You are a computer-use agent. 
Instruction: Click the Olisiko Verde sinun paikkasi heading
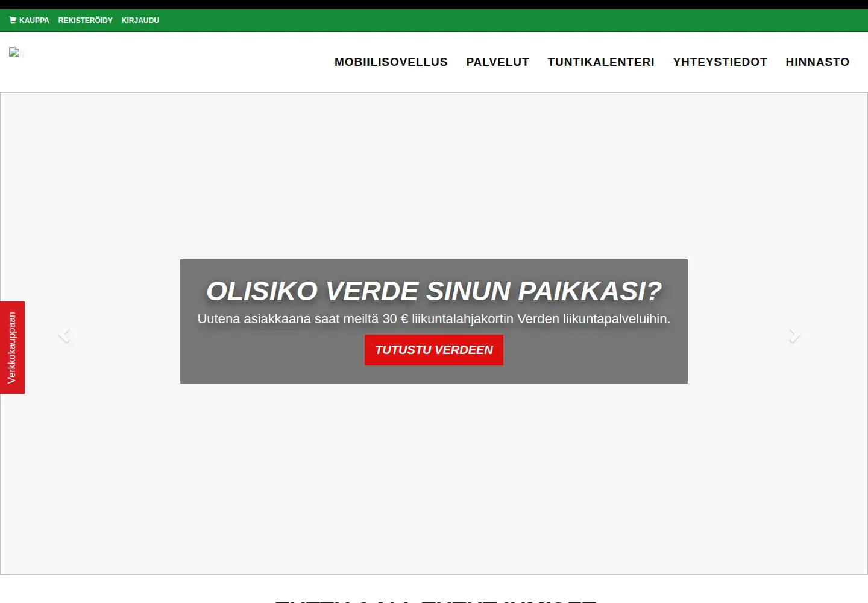tap(434, 291)
